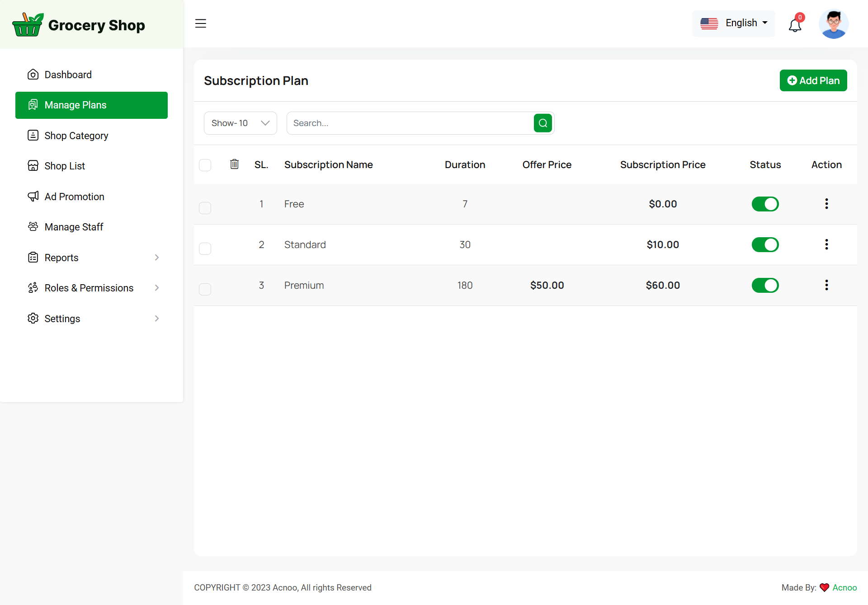Open action menu for Free plan
This screenshot has width=868, height=605.
click(826, 204)
